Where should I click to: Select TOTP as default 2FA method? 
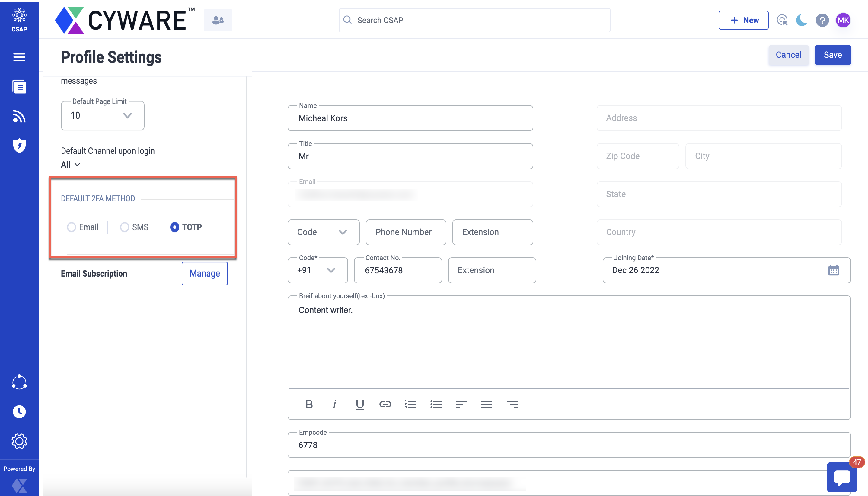coord(174,227)
